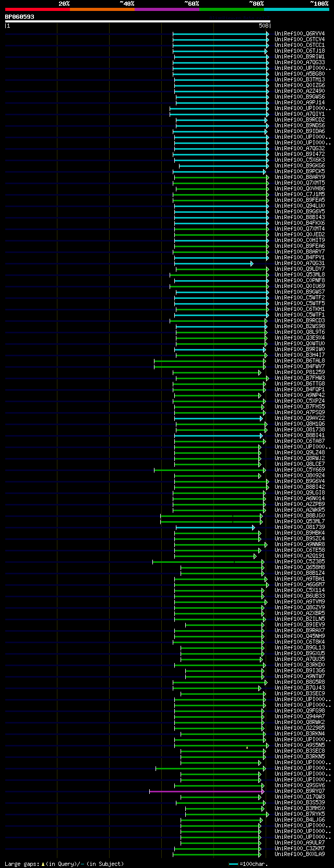
Task: Select the UniRef100_B9NDS6 label
Action: [x=300, y=126]
